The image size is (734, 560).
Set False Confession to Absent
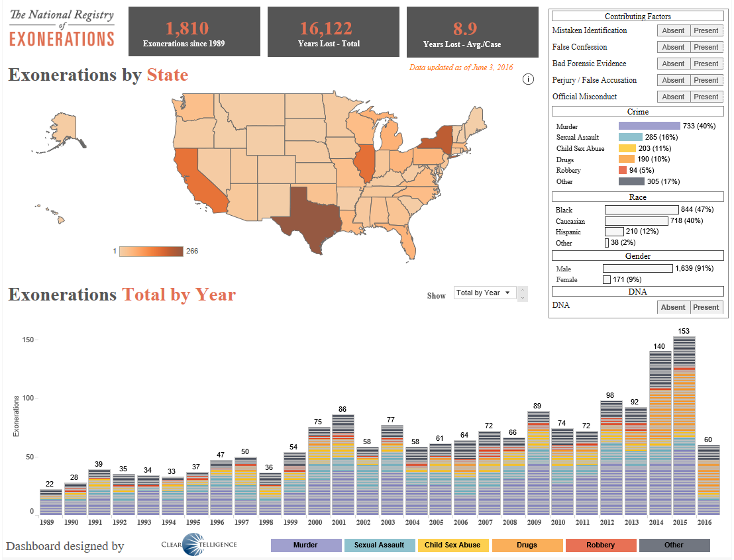pyautogui.click(x=673, y=47)
